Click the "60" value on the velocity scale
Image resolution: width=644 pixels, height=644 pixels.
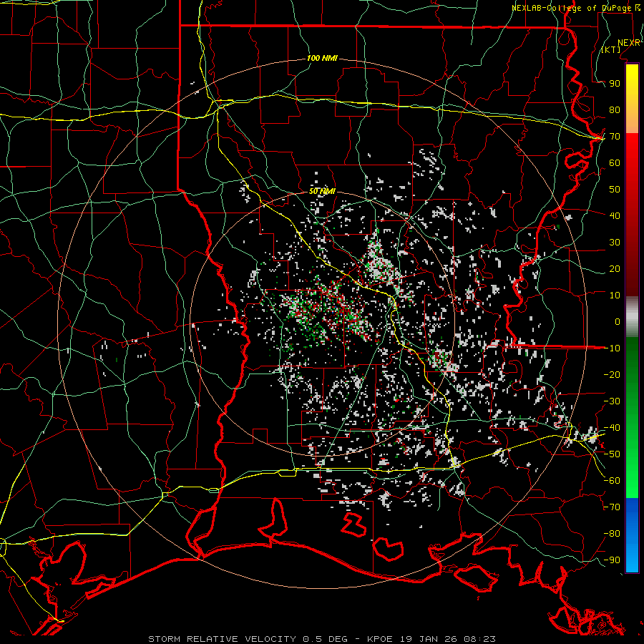615,163
